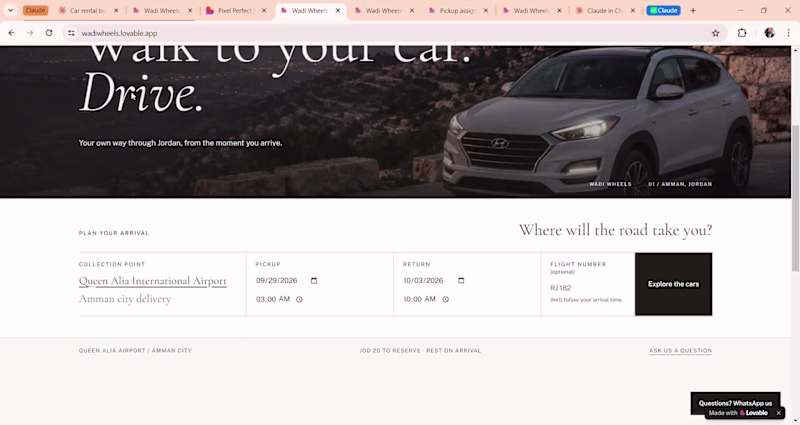
Task: Close the active Wadi Wheels tab
Action: point(338,10)
